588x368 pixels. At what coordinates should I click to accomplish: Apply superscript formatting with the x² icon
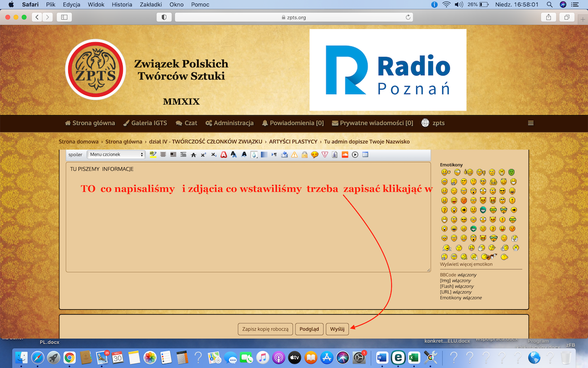click(204, 155)
